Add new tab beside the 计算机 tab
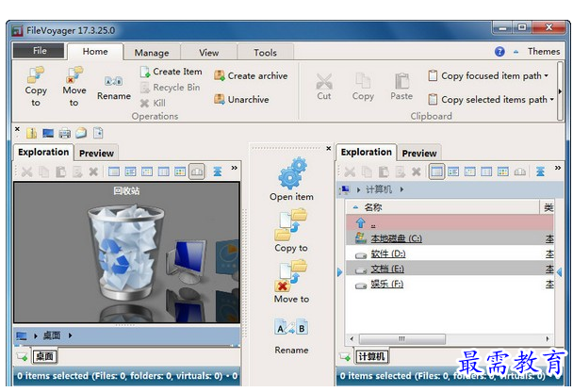The height and width of the screenshot is (392, 573). coord(345,356)
